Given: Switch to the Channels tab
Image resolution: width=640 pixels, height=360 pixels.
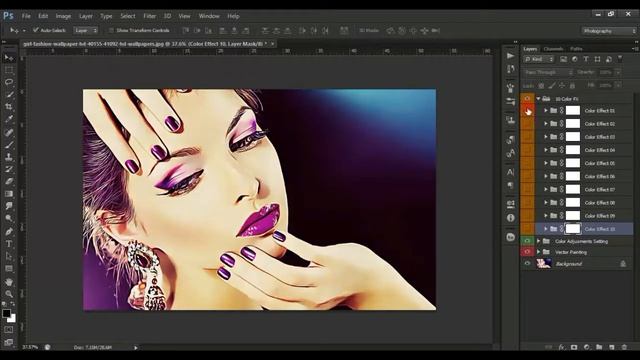Looking at the screenshot, I should [553, 49].
